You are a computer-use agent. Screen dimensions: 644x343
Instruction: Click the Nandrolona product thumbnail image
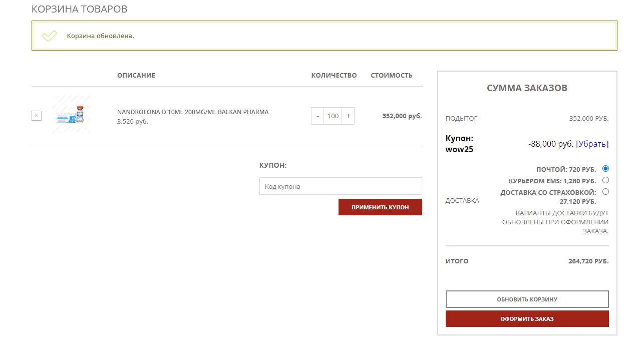click(71, 115)
